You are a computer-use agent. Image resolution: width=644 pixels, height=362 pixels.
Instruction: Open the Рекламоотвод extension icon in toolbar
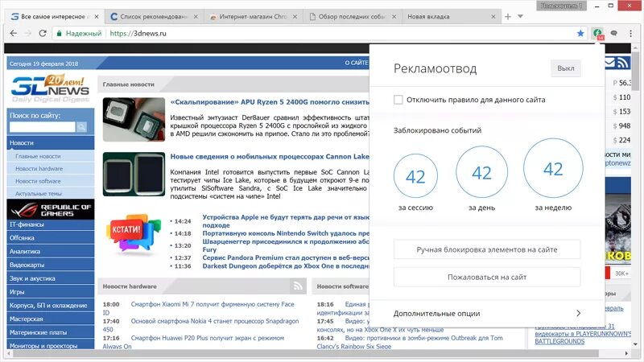click(x=597, y=33)
